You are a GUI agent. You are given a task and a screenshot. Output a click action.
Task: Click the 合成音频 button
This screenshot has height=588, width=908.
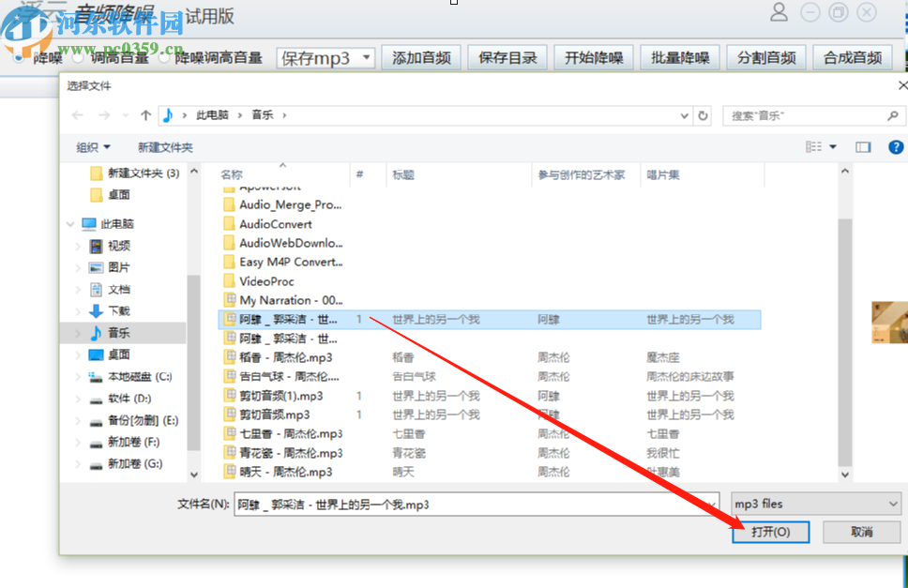853,58
